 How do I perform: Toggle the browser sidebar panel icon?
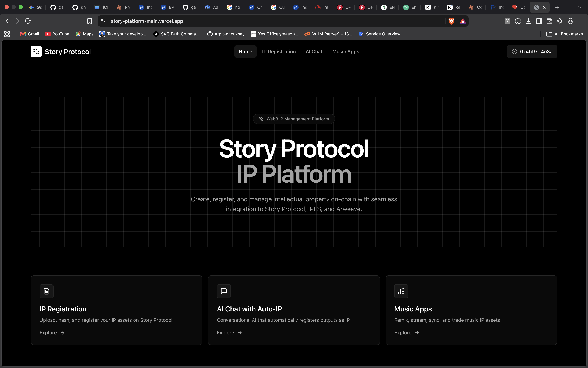click(x=539, y=21)
